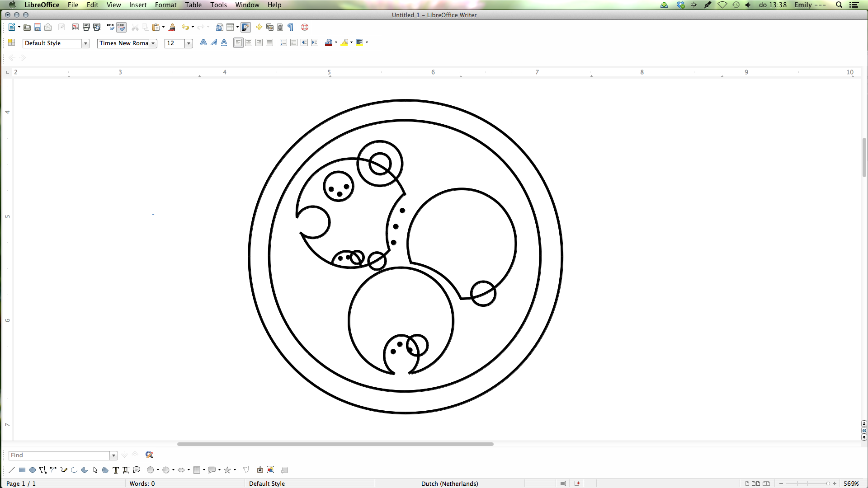This screenshot has width=868, height=488.
Task: Run the Spelling and Grammar check
Action: point(111,28)
